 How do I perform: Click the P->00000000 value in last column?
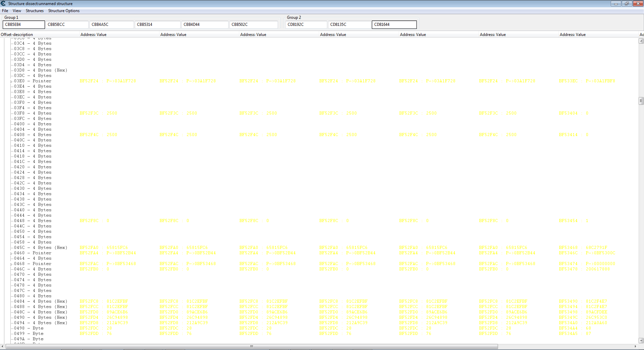pyautogui.click(x=600, y=264)
